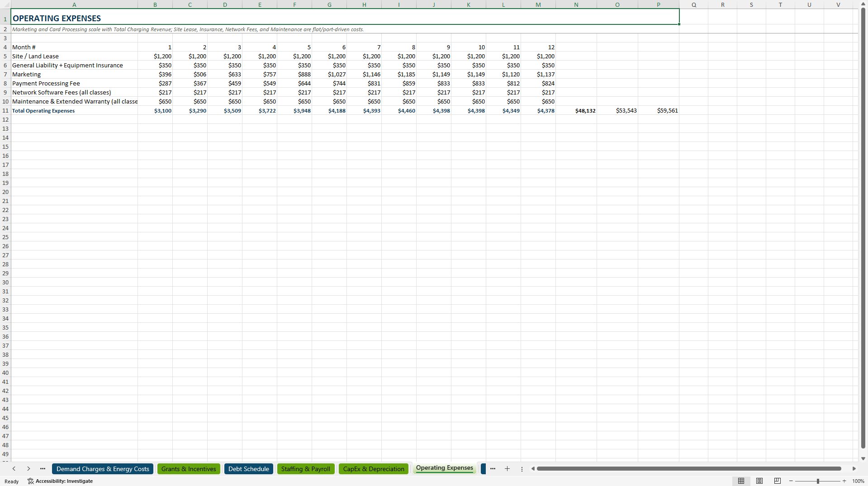Select all cells via corner triangle

(x=5, y=5)
